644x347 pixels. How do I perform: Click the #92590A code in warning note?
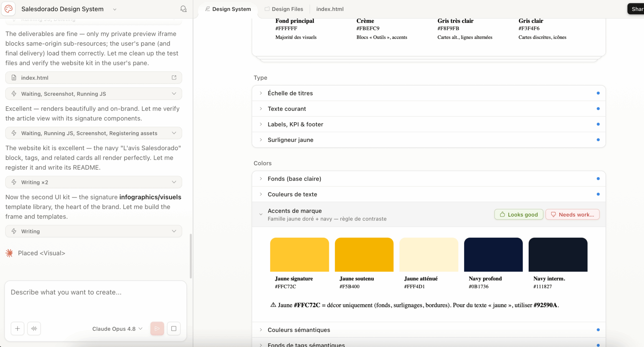point(545,305)
